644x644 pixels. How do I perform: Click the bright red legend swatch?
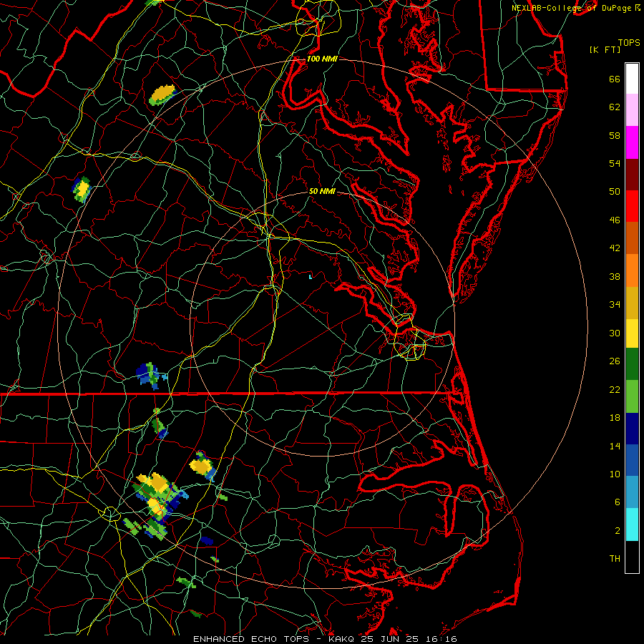click(x=632, y=206)
